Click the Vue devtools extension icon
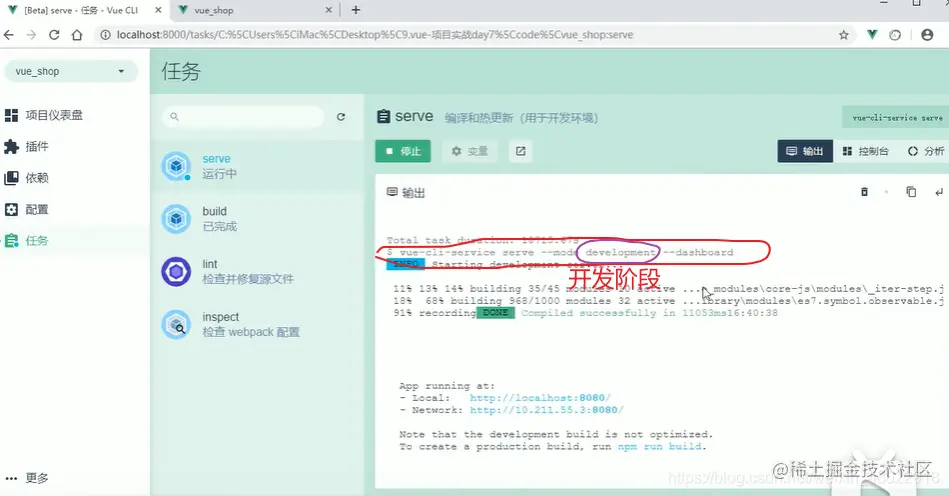Screen dimensions: 949x496 [872, 35]
